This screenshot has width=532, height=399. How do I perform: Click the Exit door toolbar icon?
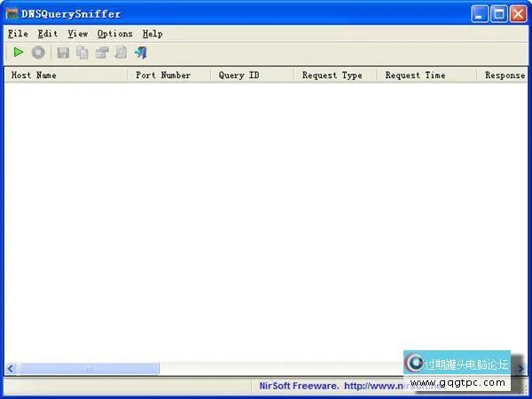coord(141,52)
